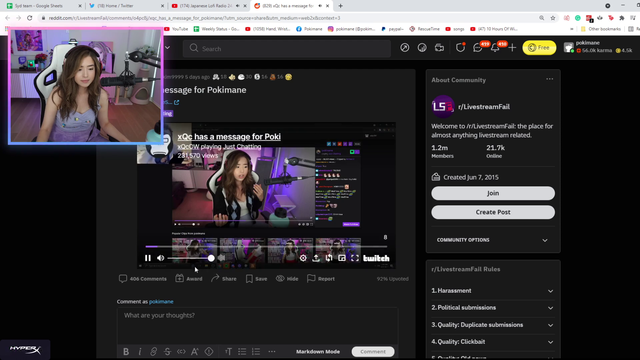Toggle italic formatting in comment editor
The image size is (640, 360).
[x=140, y=351]
